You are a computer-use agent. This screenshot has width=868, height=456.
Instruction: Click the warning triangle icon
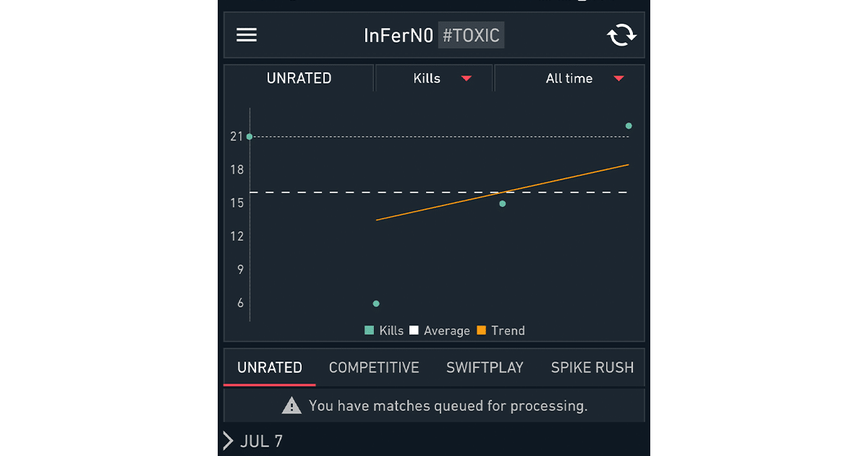click(x=292, y=406)
